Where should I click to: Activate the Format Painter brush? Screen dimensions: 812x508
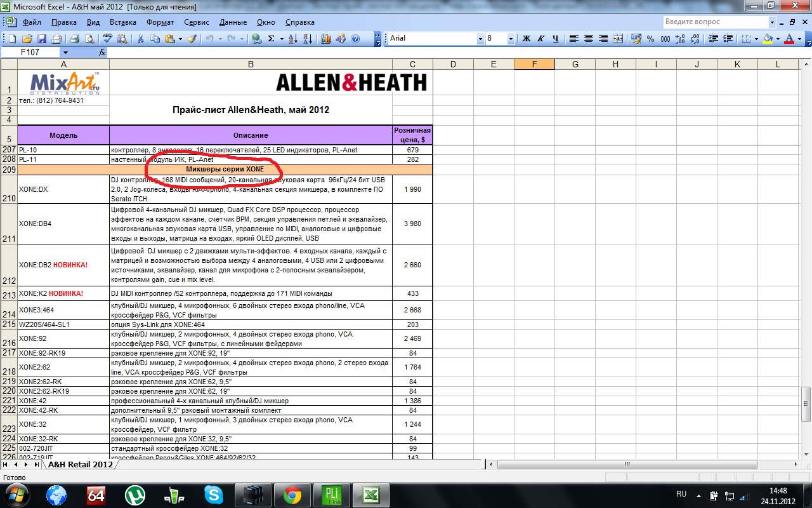point(192,39)
